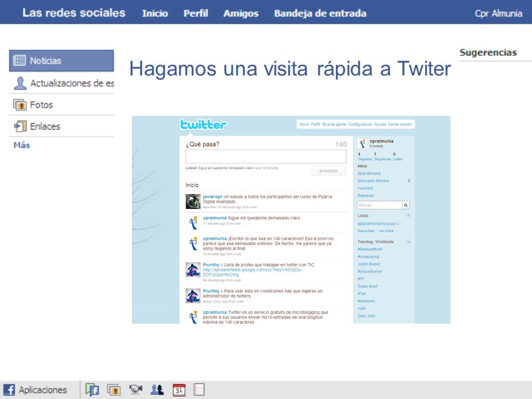The width and height of the screenshot is (532, 399).
Task: Click 'Las redes sociales' title in top bar
Action: [74, 13]
